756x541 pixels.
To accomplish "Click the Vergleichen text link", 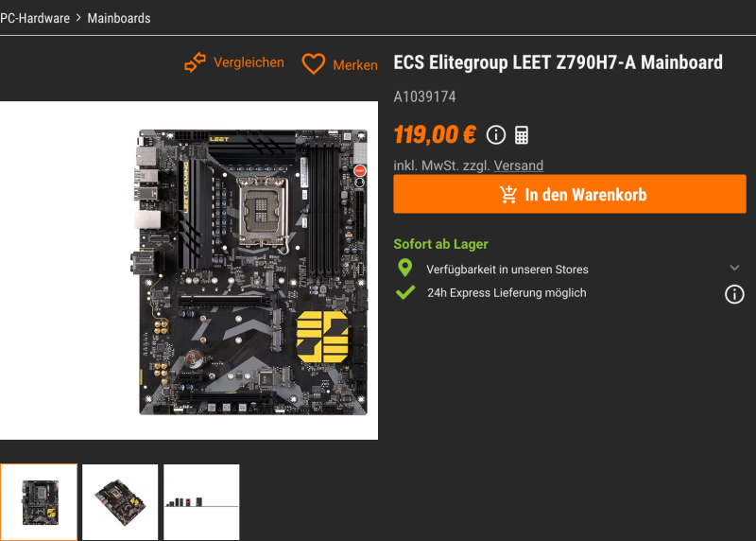I will tap(249, 62).
